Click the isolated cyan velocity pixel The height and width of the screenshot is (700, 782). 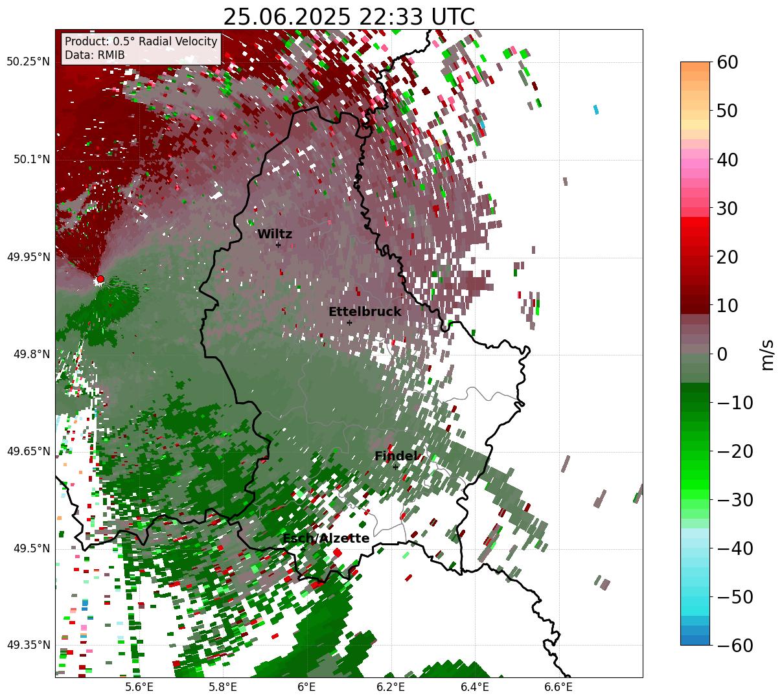coord(596,109)
